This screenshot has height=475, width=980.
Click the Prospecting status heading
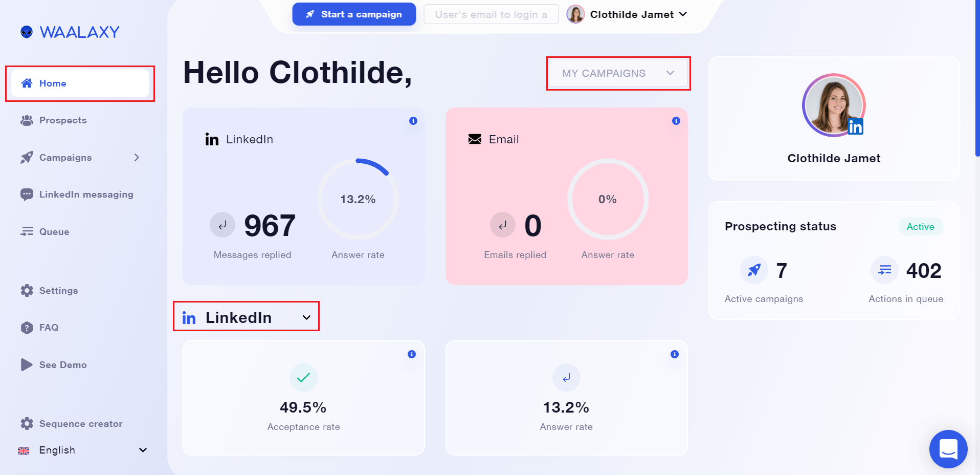[781, 226]
